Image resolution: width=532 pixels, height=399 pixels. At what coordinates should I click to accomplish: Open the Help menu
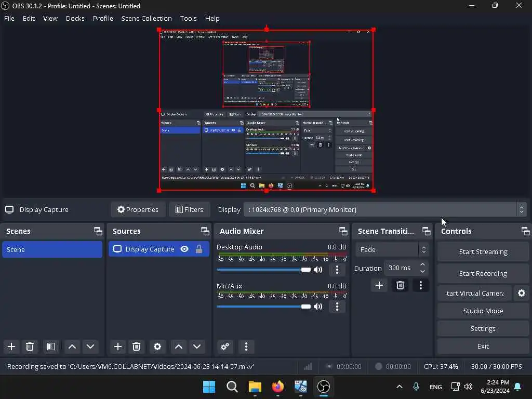click(x=212, y=18)
